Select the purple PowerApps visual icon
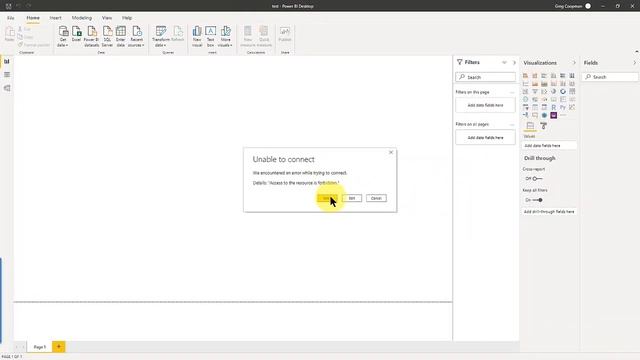The height and width of the screenshot is (360, 640). pyautogui.click(x=553, y=115)
